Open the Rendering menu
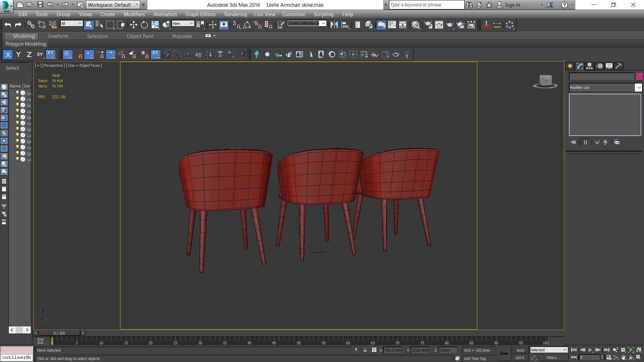The height and width of the screenshot is (362, 644). click(235, 14)
